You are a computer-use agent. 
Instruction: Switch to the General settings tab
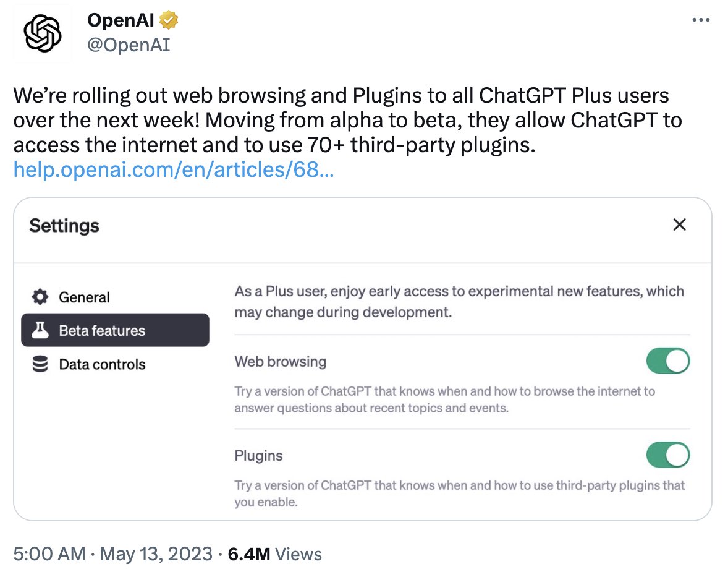point(84,297)
